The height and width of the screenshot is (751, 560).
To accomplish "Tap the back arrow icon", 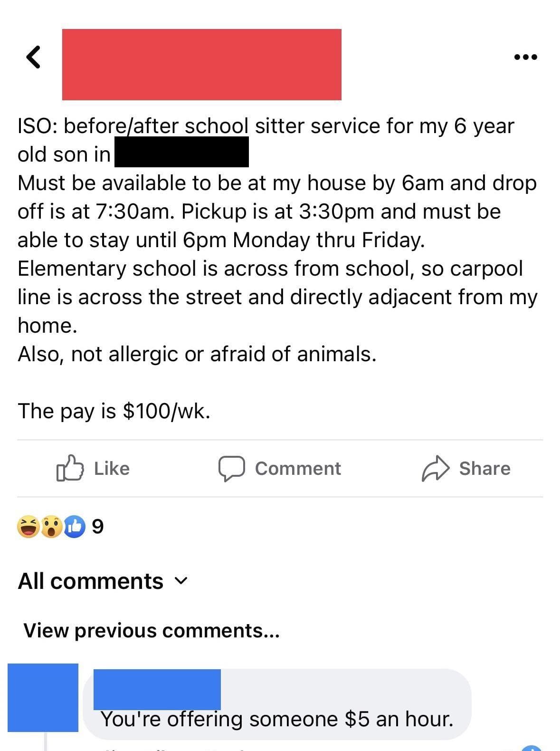I will coord(32,57).
